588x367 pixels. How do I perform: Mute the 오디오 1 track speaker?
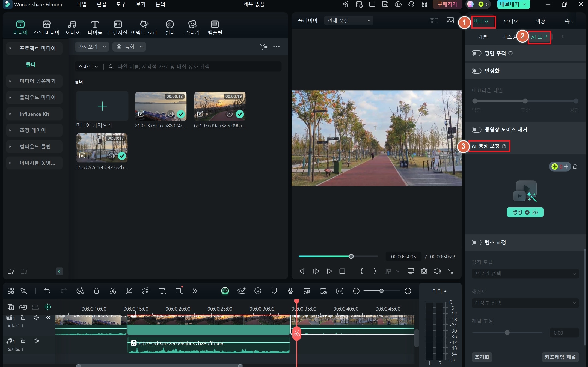36,341
